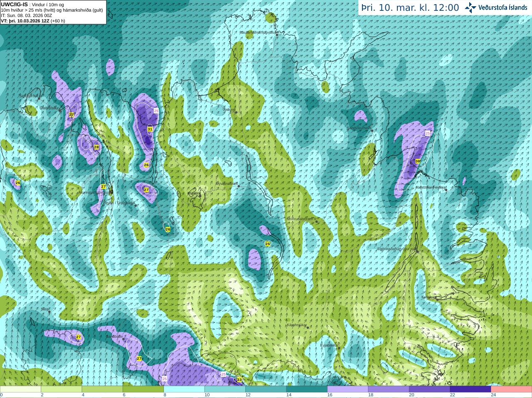Click the 12–14 m/s teal legend swatch
Image resolution: width=532 pixels, height=398 pixels.
tap(266, 389)
